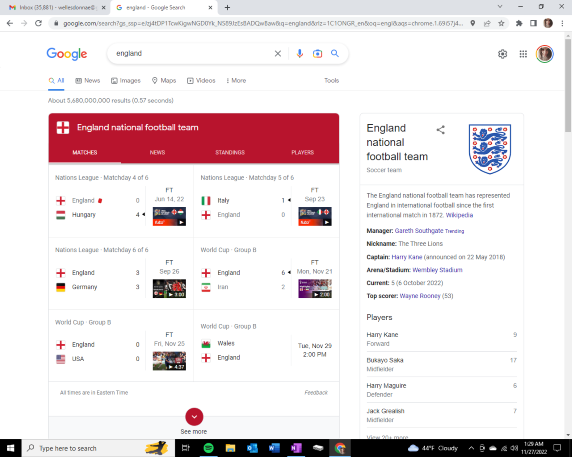Click the location icon in address bar
572x457 pixels.
tap(472, 23)
